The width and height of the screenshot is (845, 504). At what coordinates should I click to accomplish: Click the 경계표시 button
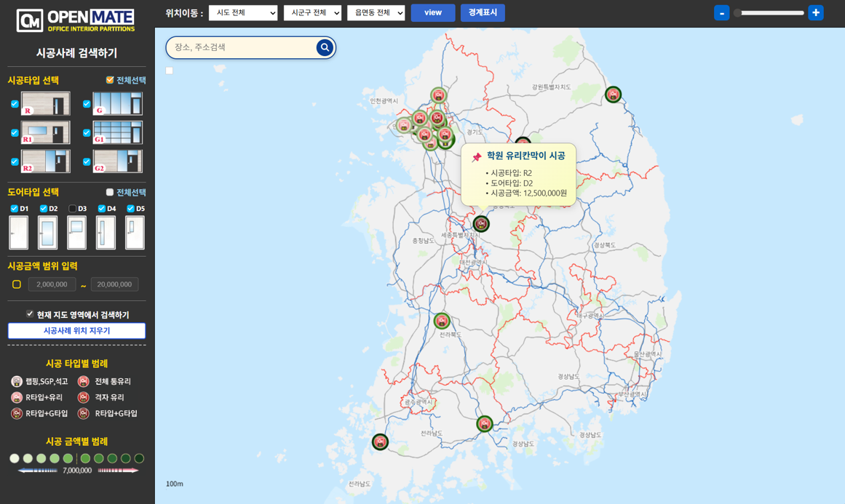click(483, 13)
